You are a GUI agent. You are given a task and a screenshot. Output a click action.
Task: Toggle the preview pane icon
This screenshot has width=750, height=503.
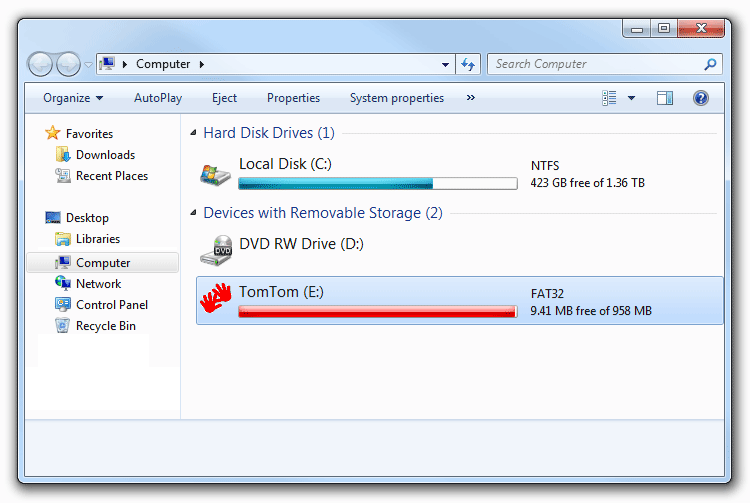pos(665,98)
